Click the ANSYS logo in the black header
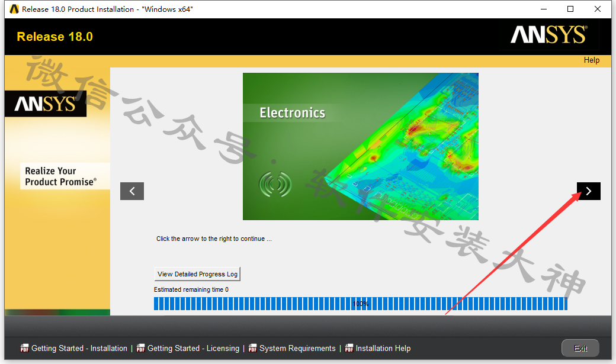The image size is (616, 364). pyautogui.click(x=549, y=35)
